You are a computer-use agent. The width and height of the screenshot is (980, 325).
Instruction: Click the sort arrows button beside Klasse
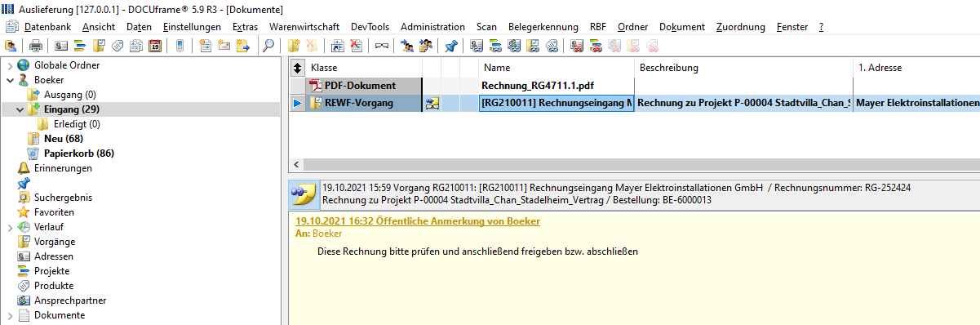click(x=297, y=68)
